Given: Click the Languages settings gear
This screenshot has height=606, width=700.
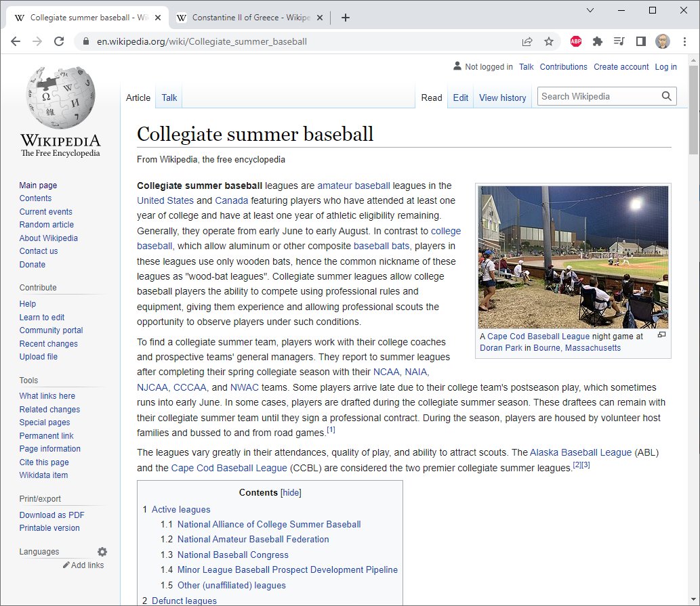Looking at the screenshot, I should [x=102, y=551].
